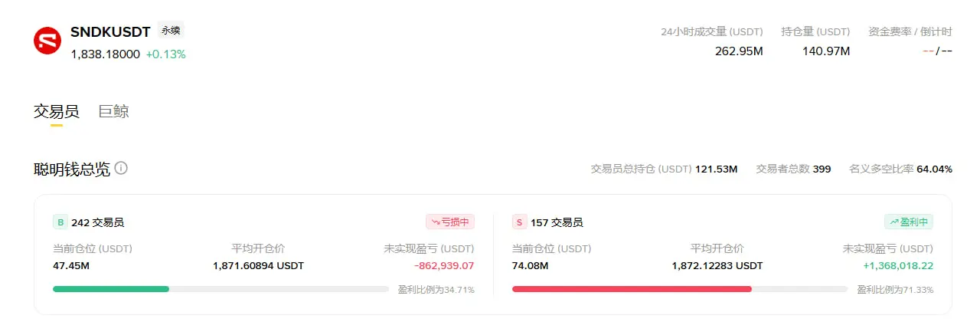The image size is (980, 332).
Task: Click the 24小时成交量 262.95M value
Action: tap(739, 51)
